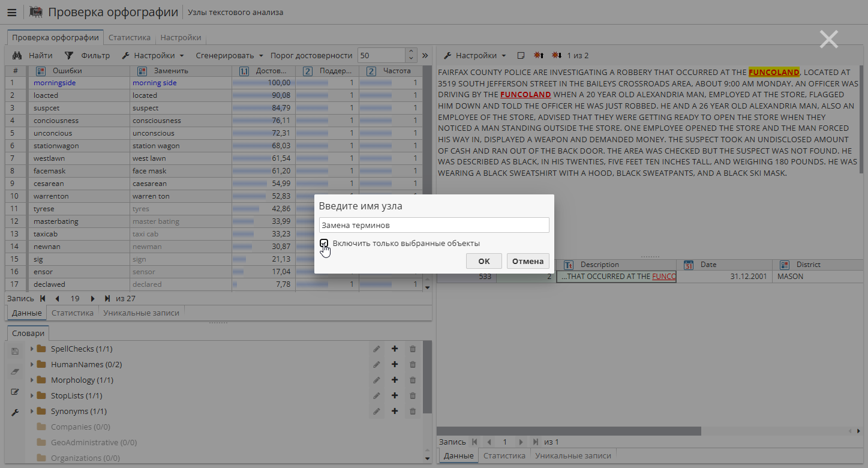Select Companies (0/0) tree item
Viewport: 868px width, 468px height.
pos(80,427)
